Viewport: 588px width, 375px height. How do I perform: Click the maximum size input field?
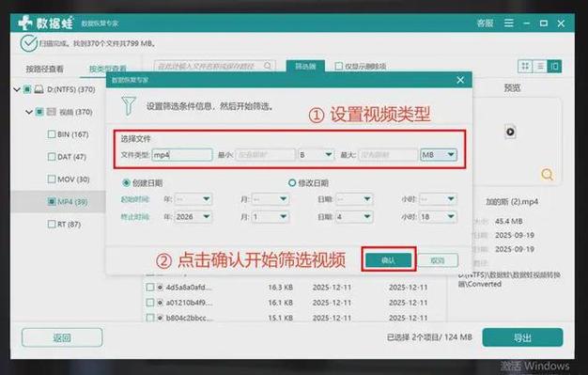[x=388, y=155]
